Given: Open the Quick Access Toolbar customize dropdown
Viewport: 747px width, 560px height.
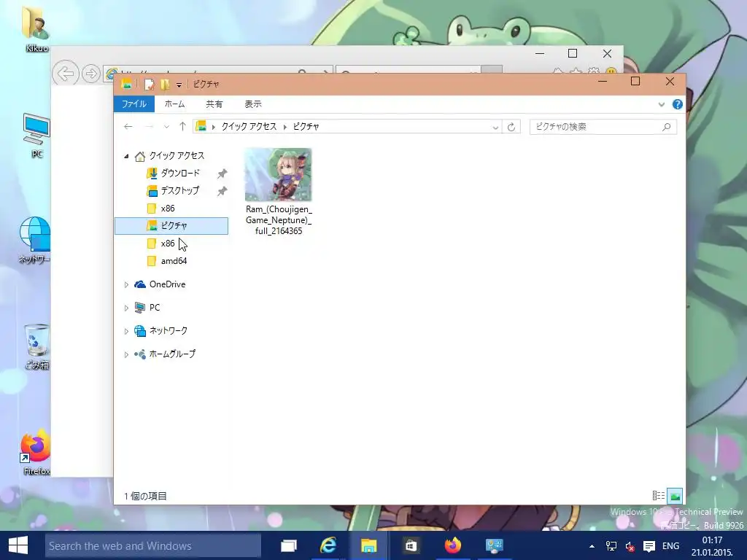Looking at the screenshot, I should click(x=179, y=85).
